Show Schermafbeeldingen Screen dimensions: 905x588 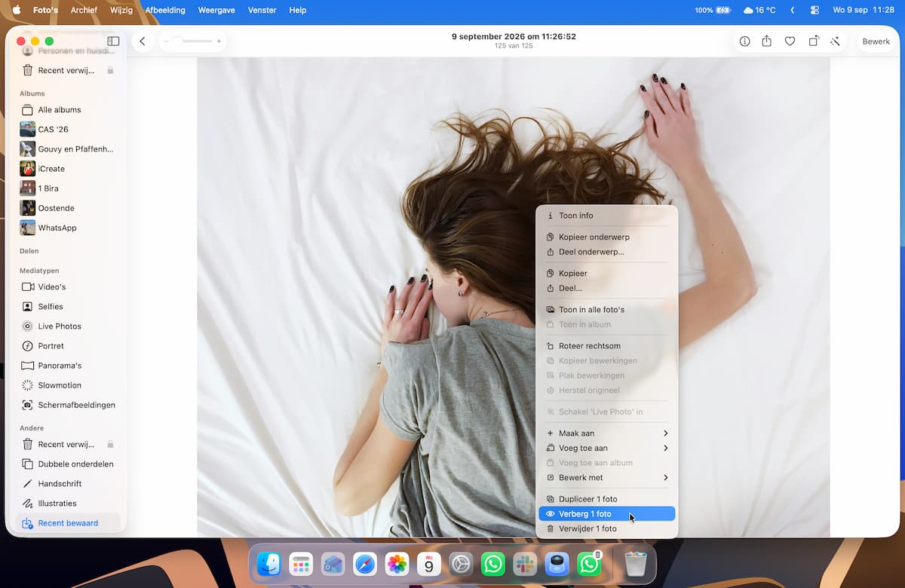click(x=68, y=405)
